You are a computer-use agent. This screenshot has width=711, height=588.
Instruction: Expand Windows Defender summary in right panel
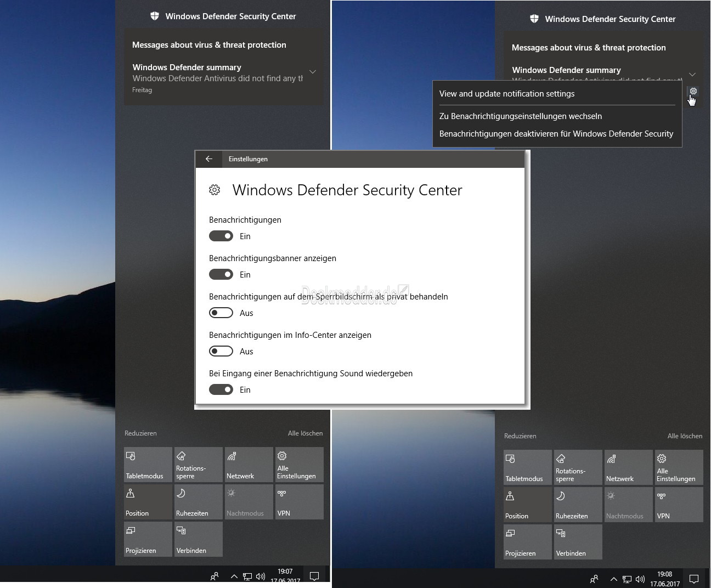[692, 75]
